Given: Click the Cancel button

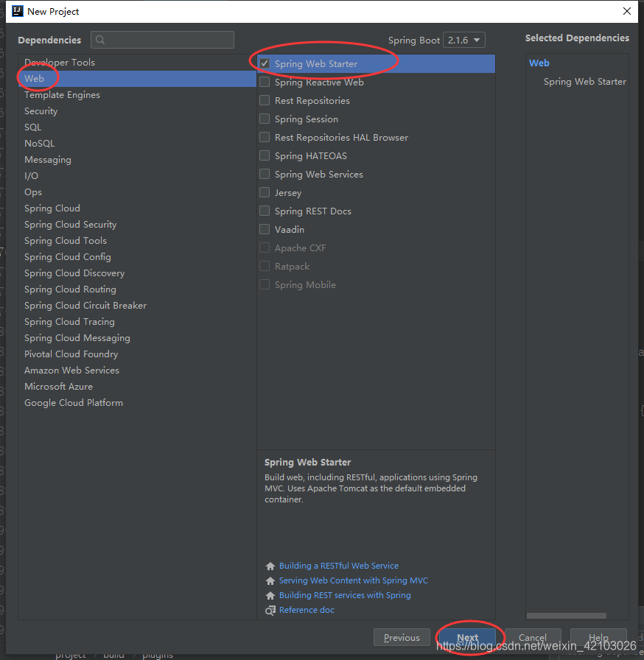Looking at the screenshot, I should tap(533, 637).
